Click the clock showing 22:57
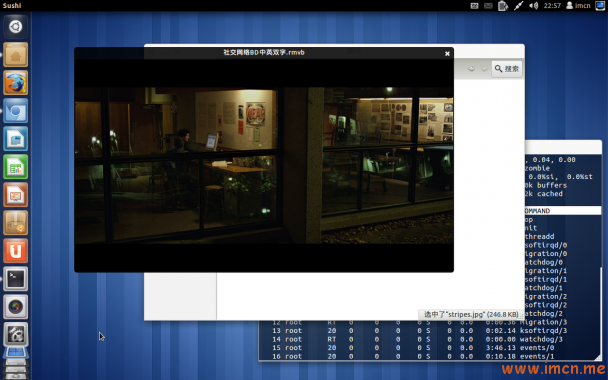This screenshot has width=608, height=380. point(552,5)
